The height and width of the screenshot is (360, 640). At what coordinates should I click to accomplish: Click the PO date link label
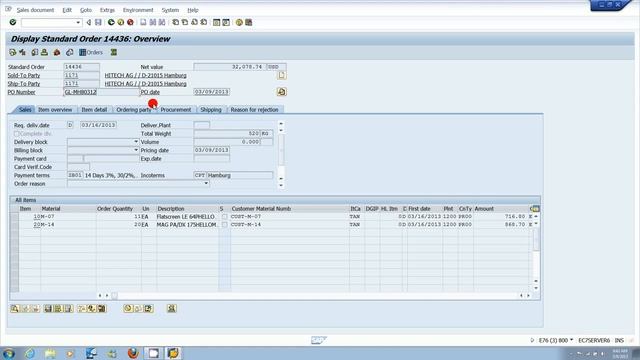point(150,92)
